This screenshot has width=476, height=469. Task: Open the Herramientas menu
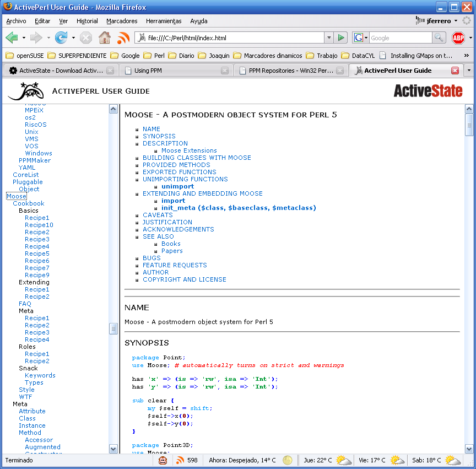pyautogui.click(x=164, y=21)
